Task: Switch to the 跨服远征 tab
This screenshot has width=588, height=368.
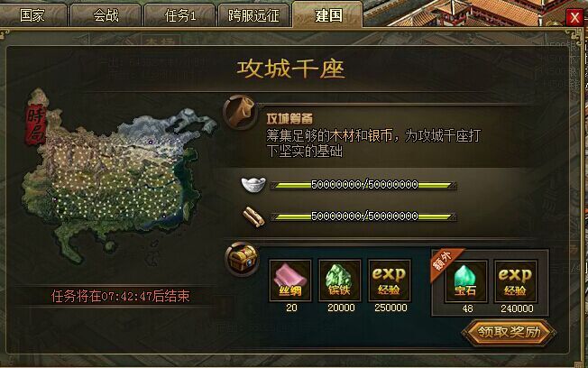Action: [254, 15]
